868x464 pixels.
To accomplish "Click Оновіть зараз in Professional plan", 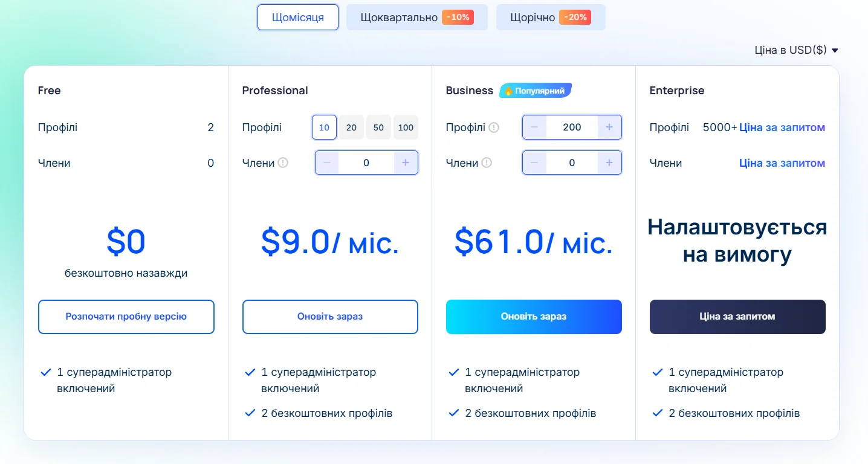I will [x=330, y=317].
